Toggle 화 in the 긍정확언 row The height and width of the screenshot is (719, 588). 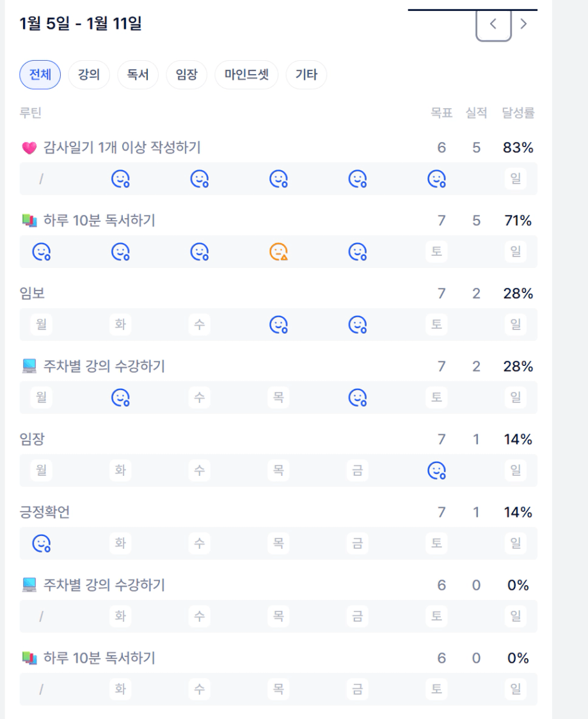(120, 544)
